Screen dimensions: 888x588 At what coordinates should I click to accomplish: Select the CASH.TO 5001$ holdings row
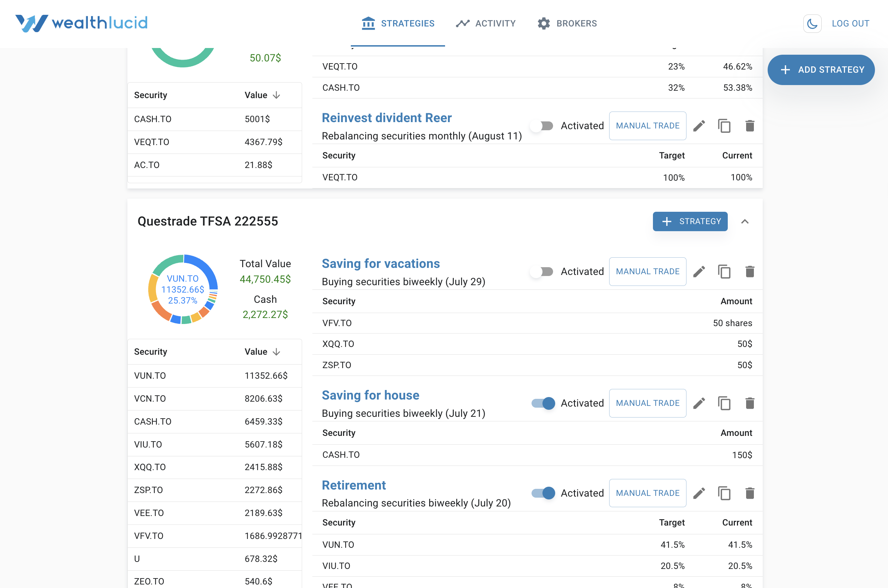tap(215, 119)
